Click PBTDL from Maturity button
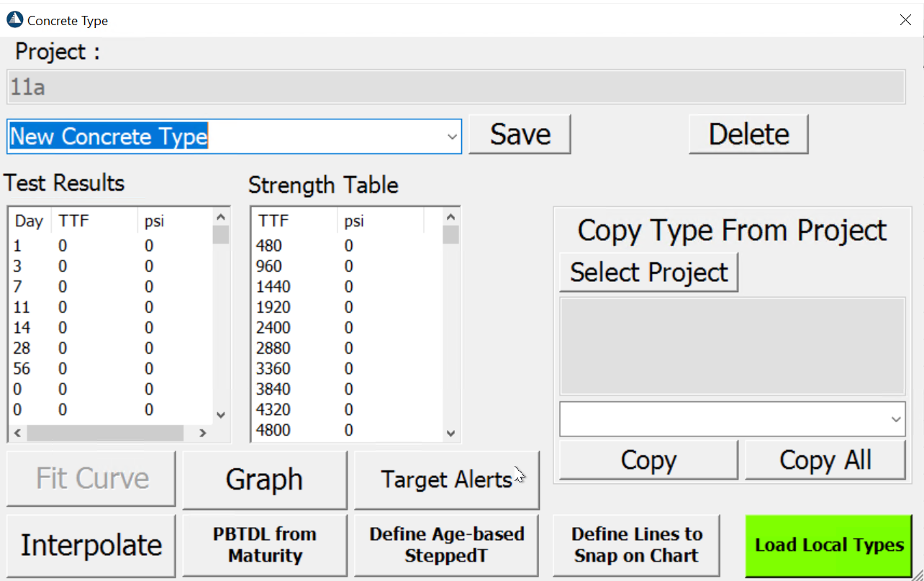This screenshot has height=581, width=924. pos(264,545)
